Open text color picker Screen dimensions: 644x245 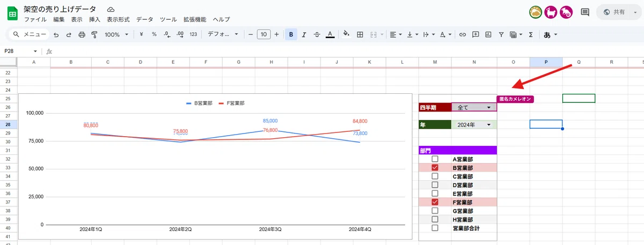[x=331, y=34]
